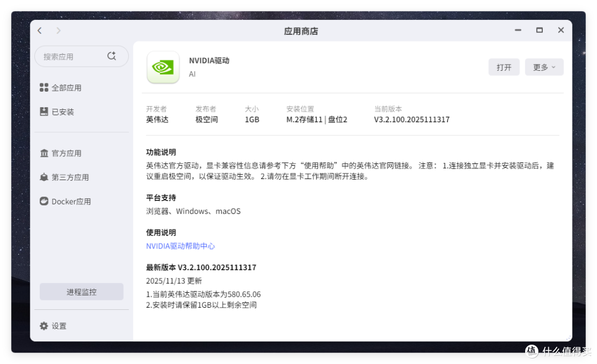The width and height of the screenshot is (597, 364).
Task: Click the search refresh magnifier icon
Action: pos(112,56)
